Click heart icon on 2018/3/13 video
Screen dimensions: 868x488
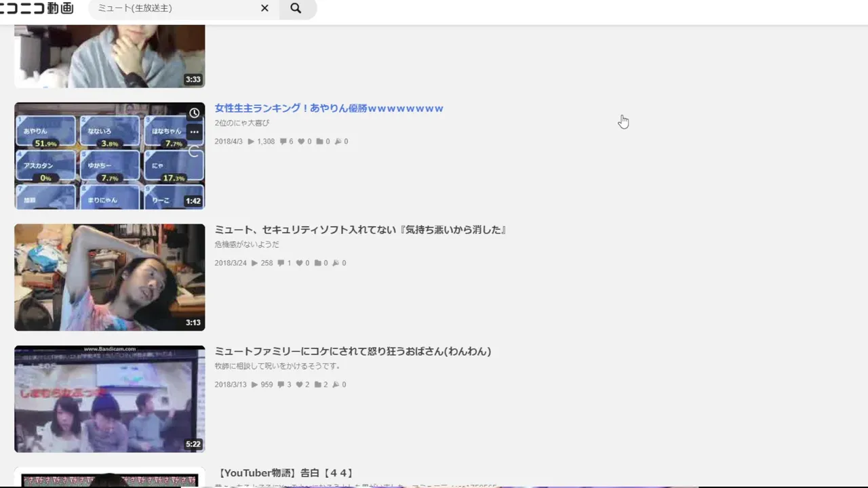299,384
